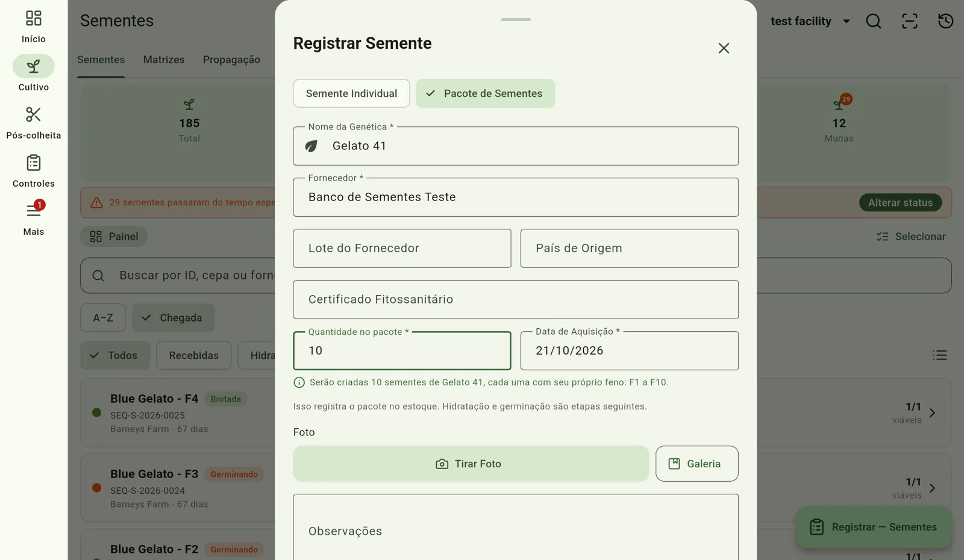Image resolution: width=964 pixels, height=560 pixels.
Task: Close the Registrar Semente dialog
Action: click(724, 48)
